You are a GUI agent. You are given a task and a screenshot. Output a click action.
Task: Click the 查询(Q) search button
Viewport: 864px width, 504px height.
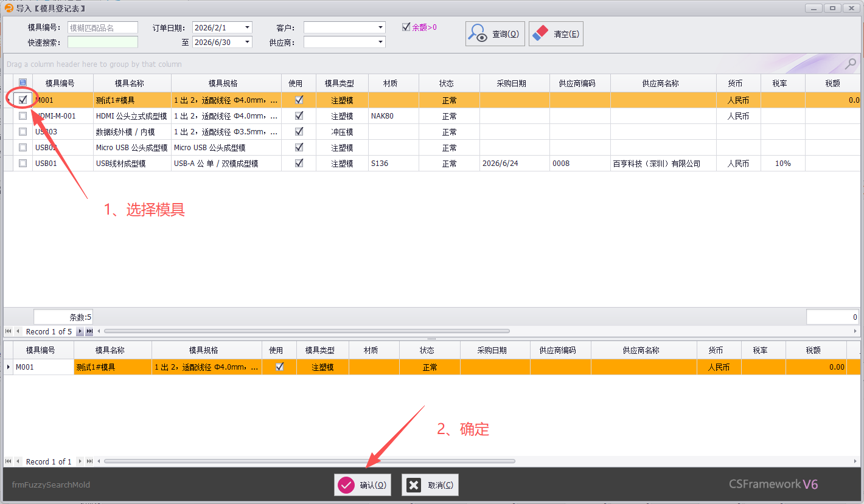495,34
